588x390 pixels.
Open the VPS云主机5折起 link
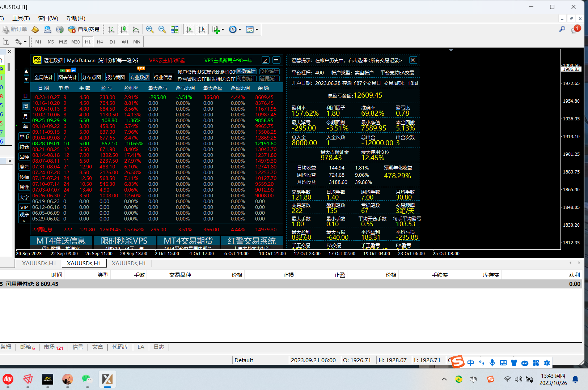167,60
